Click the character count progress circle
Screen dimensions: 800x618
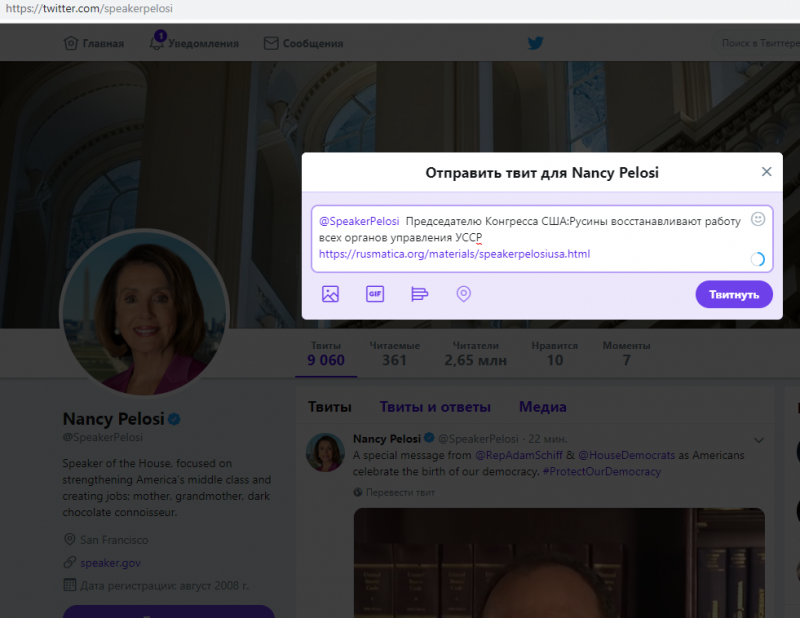758,259
